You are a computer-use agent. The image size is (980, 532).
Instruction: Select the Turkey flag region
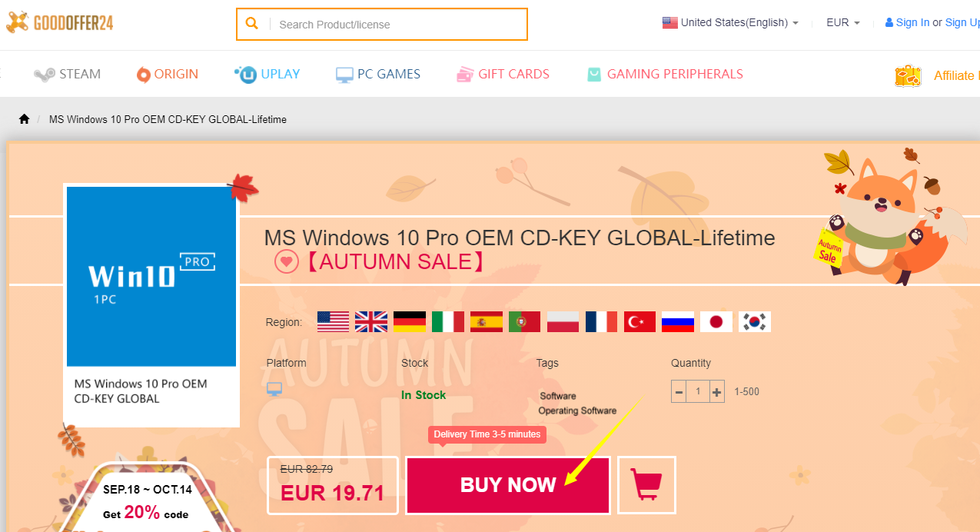pos(639,321)
